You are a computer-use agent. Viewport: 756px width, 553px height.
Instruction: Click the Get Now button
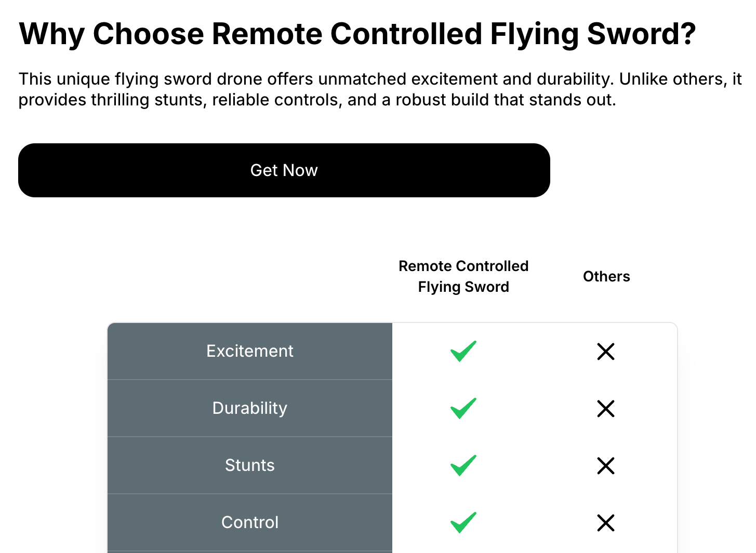pos(284,170)
